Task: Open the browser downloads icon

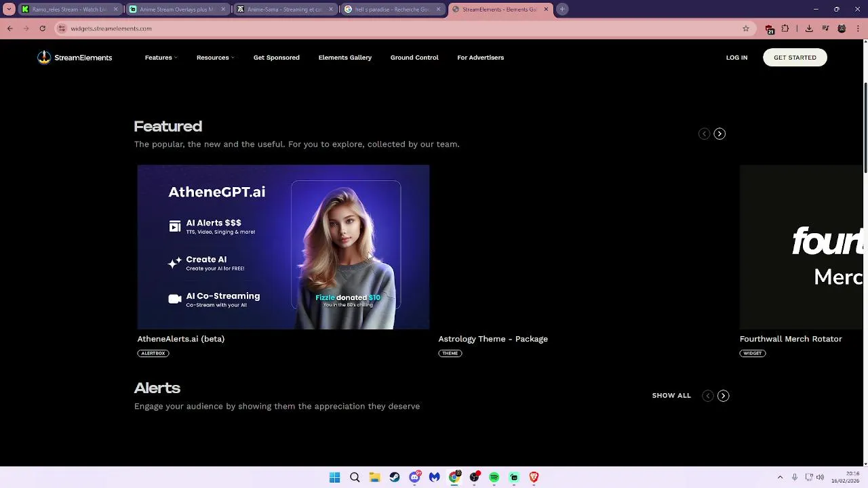Action: (809, 28)
